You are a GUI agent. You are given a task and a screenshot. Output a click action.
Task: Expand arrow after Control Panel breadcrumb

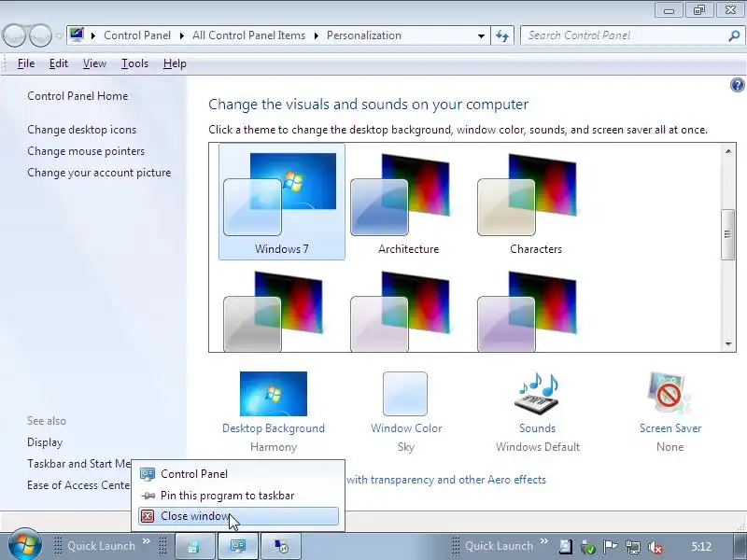point(182,35)
